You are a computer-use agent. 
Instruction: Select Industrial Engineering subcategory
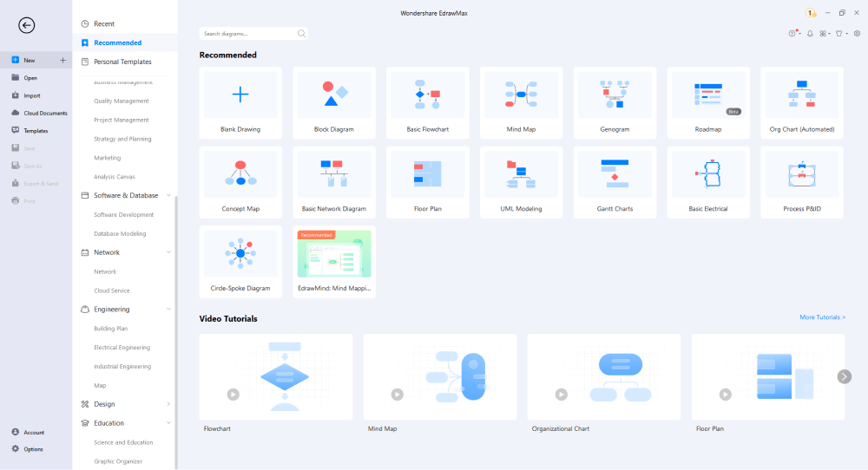point(122,367)
